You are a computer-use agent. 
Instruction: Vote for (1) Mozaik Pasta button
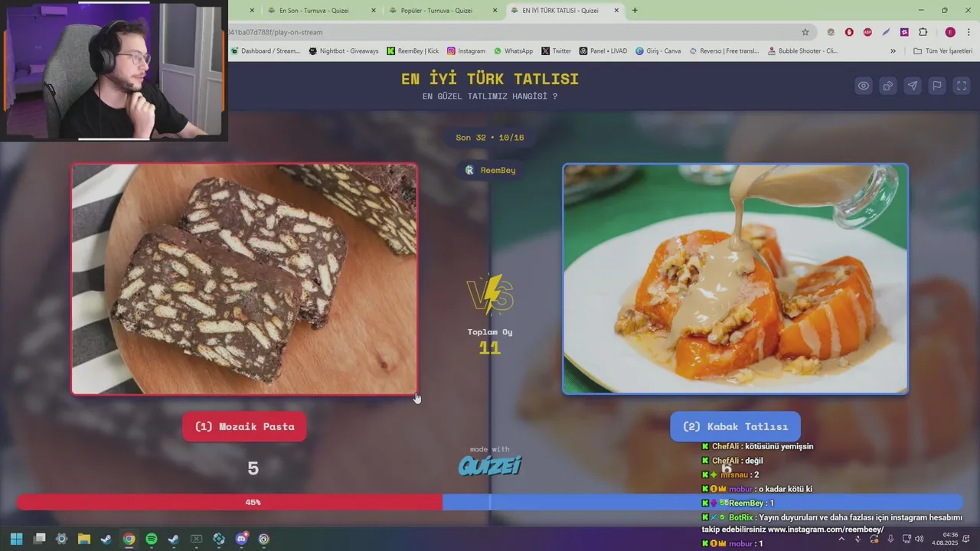(244, 426)
